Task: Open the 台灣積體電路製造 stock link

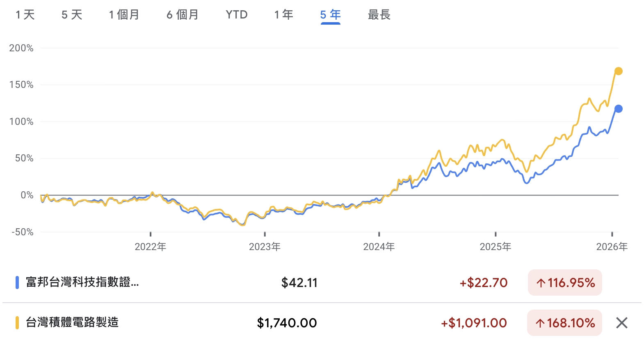Action: tap(72, 322)
